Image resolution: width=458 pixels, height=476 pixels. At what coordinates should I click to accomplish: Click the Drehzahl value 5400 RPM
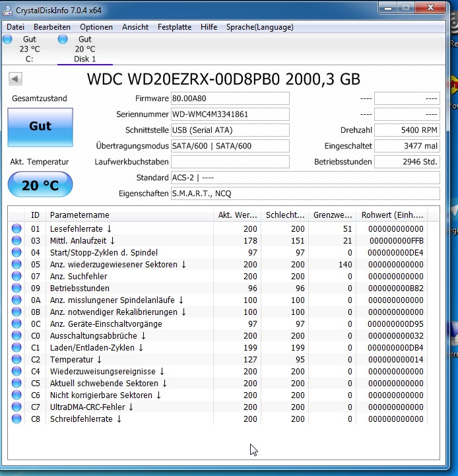[x=407, y=130]
